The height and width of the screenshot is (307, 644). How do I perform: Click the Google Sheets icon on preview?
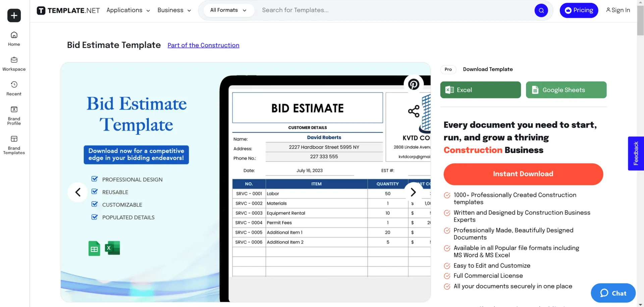[94, 249]
